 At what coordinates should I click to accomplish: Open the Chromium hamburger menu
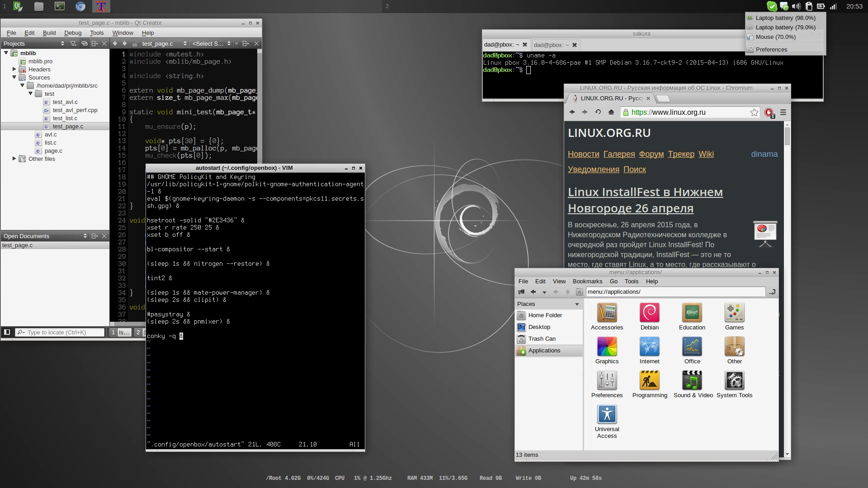pos(783,112)
